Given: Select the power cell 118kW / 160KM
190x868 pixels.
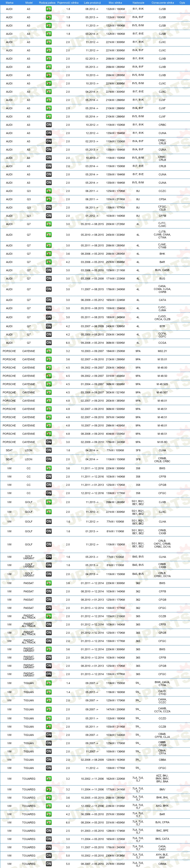Looking at the screenshot, I should [x=115, y=692].
